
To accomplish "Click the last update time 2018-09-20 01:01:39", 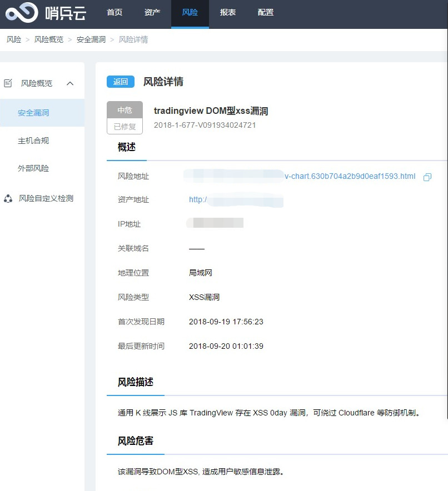I will click(x=226, y=346).
